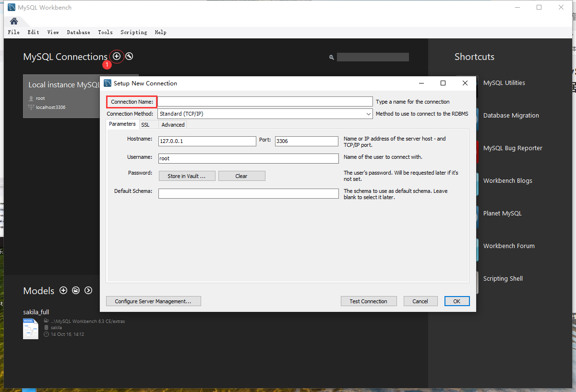576x392 pixels.
Task: Open the sakila_full model thumbnail
Action: [31, 329]
